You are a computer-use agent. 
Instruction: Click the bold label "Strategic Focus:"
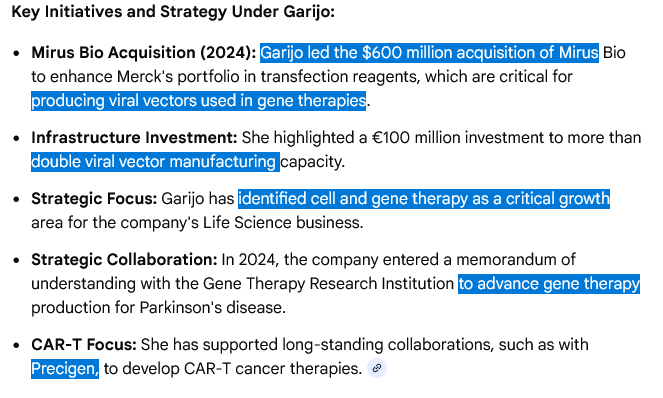(x=94, y=199)
